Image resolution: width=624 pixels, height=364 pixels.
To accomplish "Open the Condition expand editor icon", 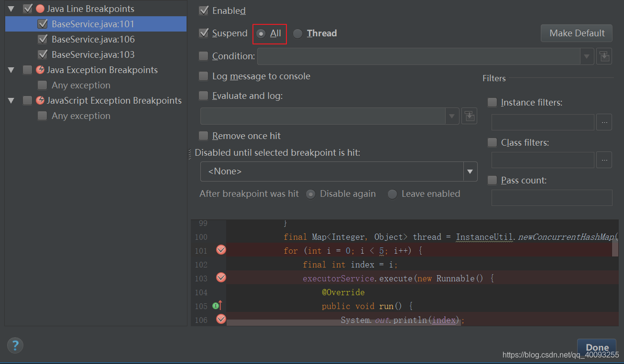I will point(604,56).
